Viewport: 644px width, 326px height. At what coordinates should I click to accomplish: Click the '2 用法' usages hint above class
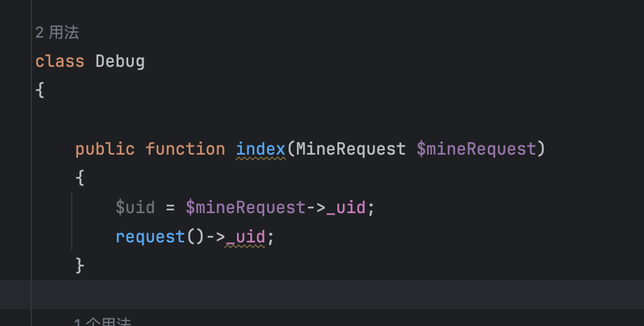point(56,33)
